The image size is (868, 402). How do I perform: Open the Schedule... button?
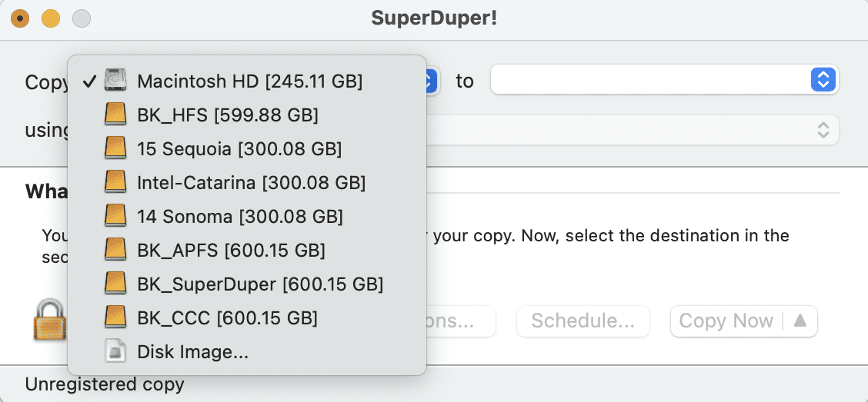(583, 321)
